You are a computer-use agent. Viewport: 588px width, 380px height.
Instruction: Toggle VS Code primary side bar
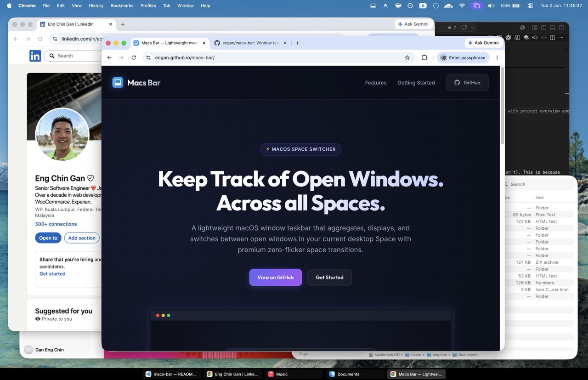[x=543, y=28]
